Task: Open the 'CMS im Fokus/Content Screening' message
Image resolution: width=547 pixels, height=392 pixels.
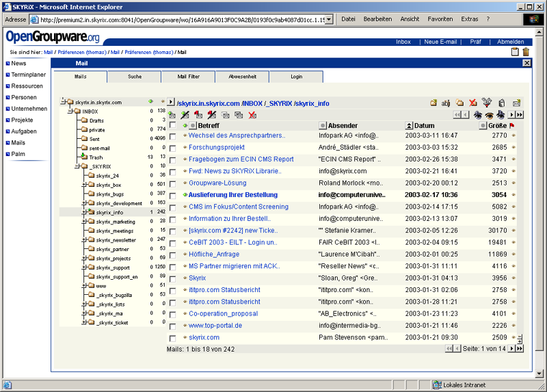Action: point(239,207)
